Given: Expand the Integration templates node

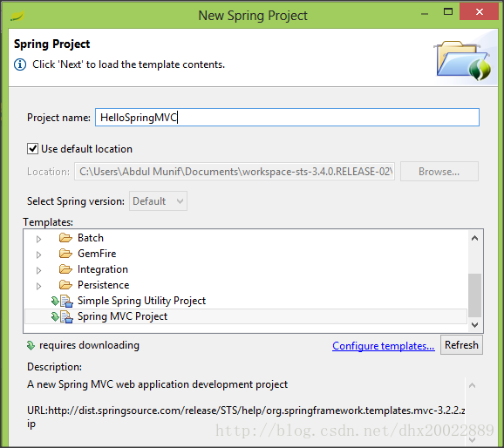Looking at the screenshot, I should (x=38, y=270).
